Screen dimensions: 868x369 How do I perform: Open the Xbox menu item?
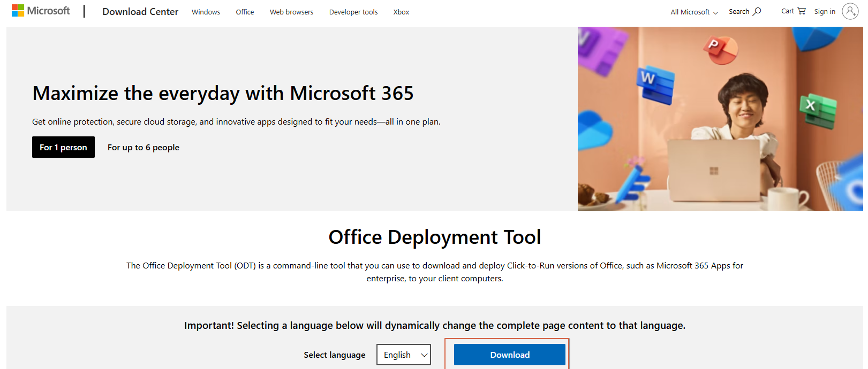tap(401, 12)
